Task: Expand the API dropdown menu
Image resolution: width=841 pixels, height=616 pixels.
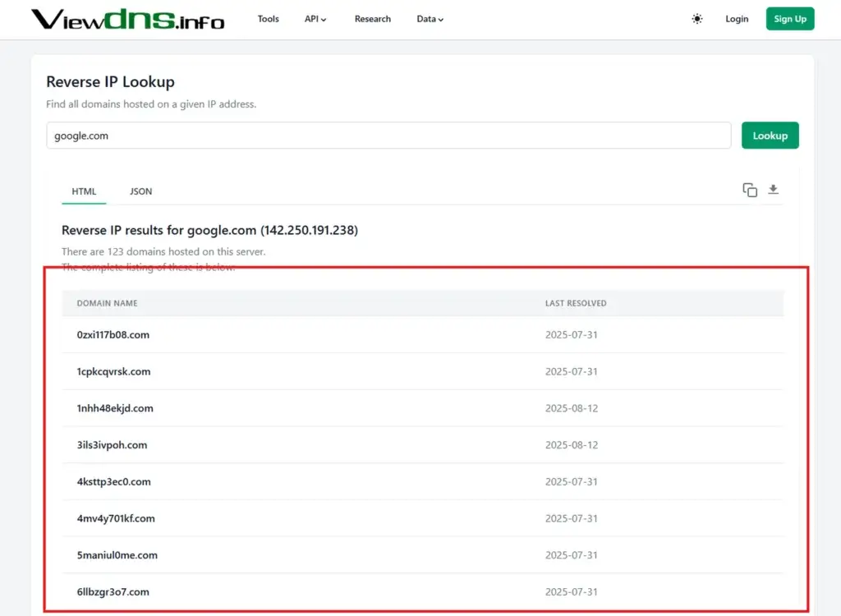Action: 316,19
